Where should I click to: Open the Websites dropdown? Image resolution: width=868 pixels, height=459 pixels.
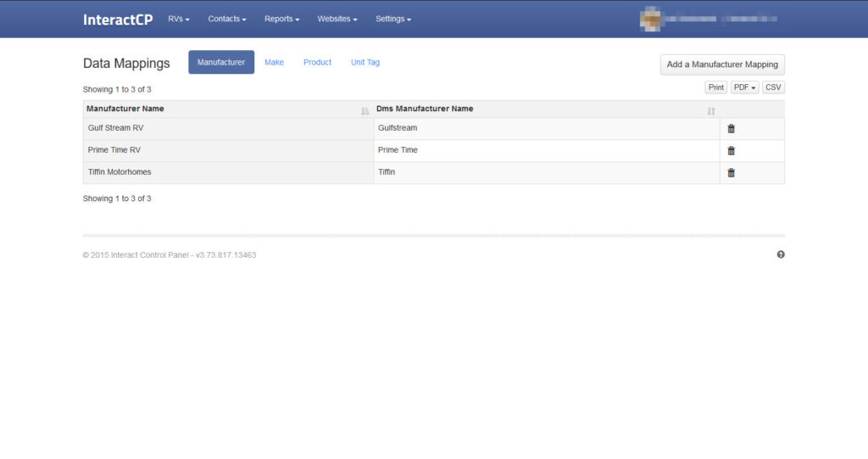(337, 19)
